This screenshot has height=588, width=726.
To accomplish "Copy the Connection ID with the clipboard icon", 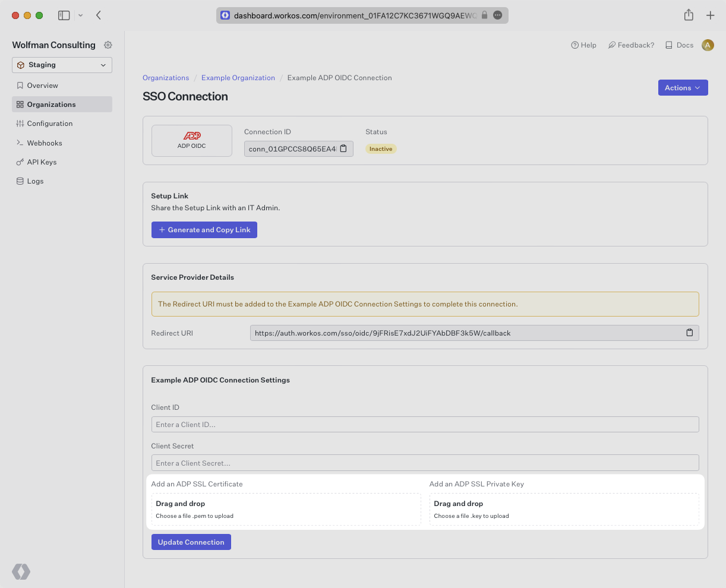I will coord(343,148).
